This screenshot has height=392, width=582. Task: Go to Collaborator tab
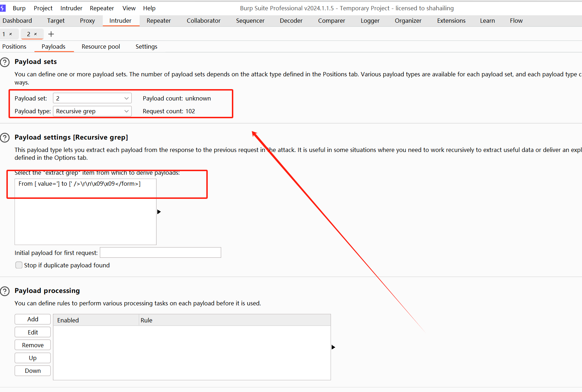(204, 21)
